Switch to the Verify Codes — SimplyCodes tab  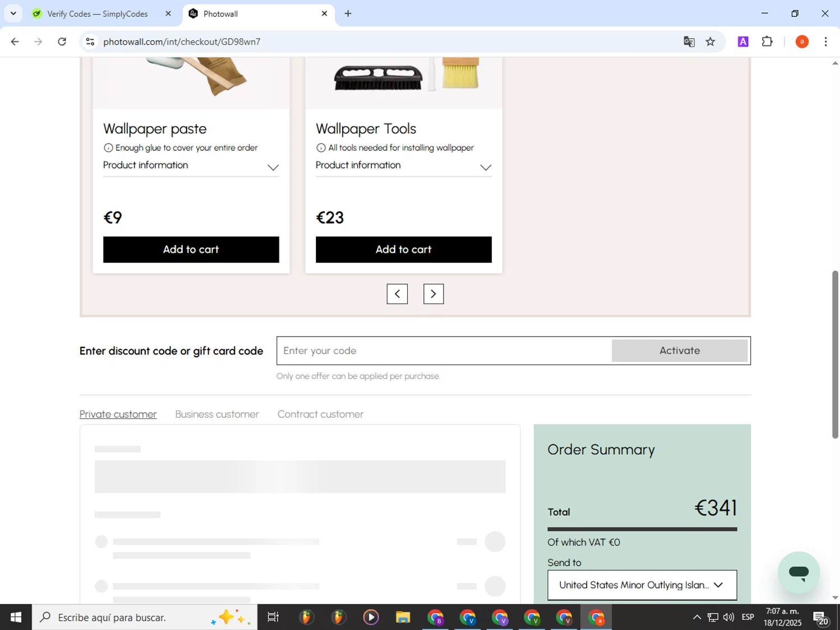pos(97,13)
